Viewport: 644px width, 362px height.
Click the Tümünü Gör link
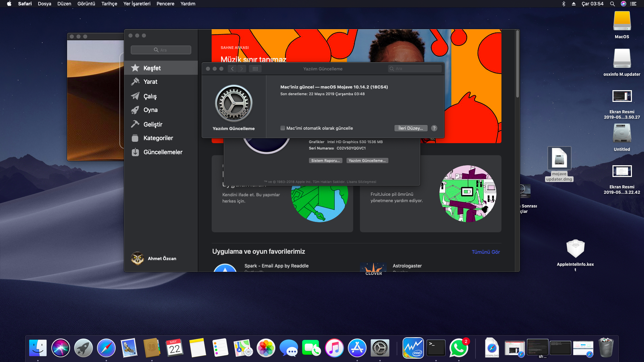[x=485, y=252]
